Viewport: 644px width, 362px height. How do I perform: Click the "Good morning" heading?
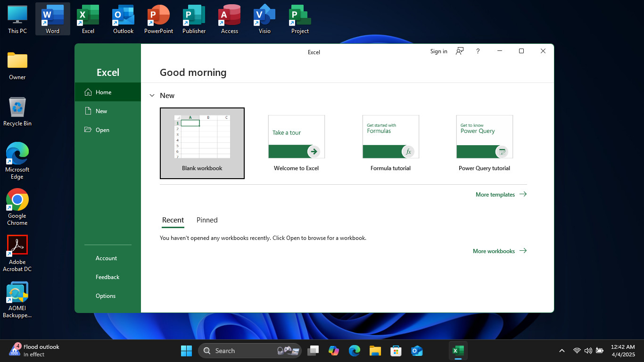point(193,73)
